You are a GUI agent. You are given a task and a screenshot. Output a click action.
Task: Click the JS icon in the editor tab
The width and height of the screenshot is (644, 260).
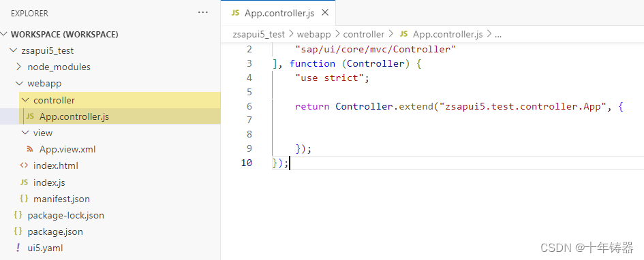[x=235, y=13]
